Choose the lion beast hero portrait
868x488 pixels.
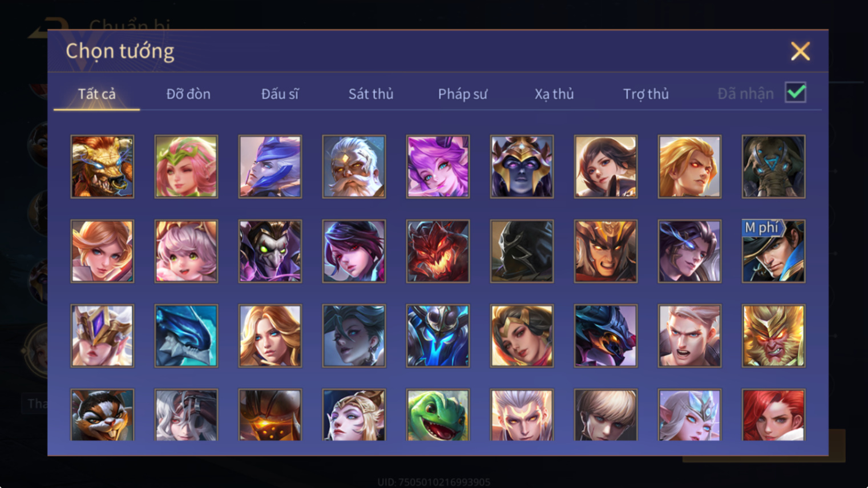(x=102, y=167)
